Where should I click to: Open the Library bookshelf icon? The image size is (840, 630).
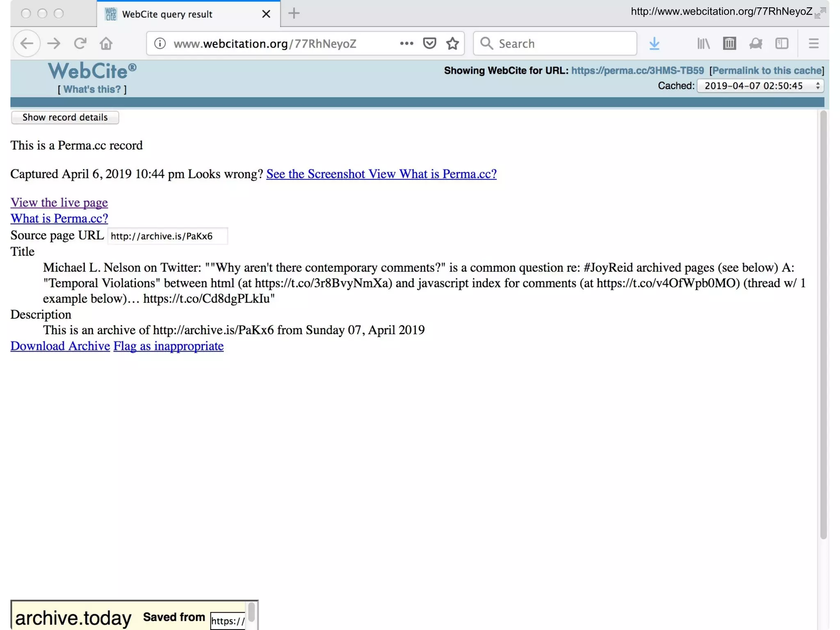pyautogui.click(x=703, y=43)
